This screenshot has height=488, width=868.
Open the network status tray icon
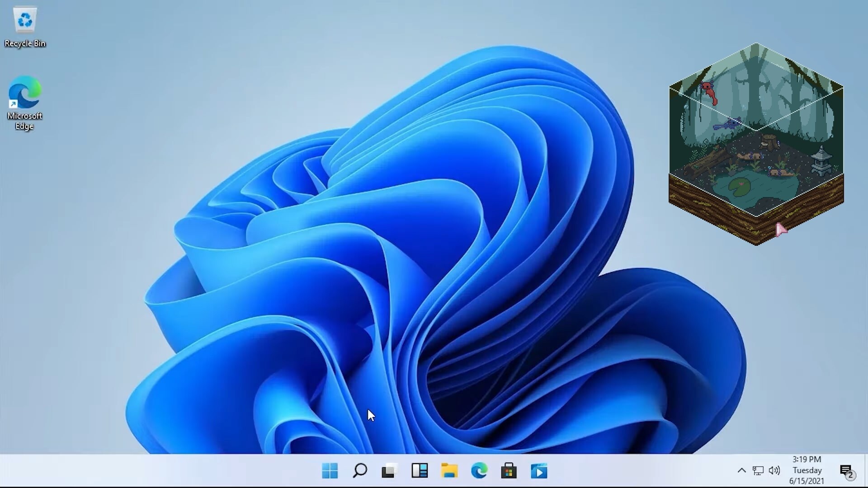(758, 470)
